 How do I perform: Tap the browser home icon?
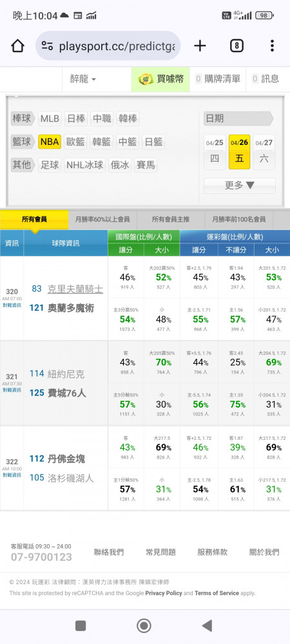coord(17,46)
